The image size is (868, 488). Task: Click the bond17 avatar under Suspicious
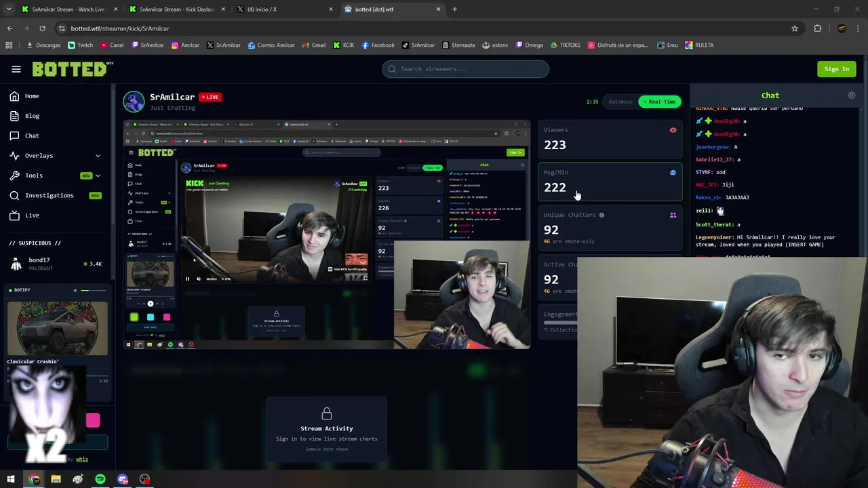click(x=16, y=264)
